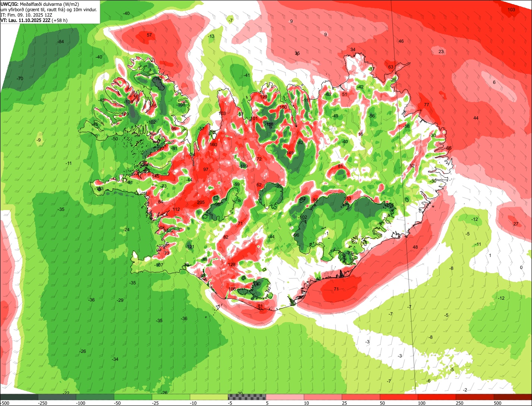Click the '149' value on the map
The width and height of the screenshot is (532, 406).
point(290,153)
